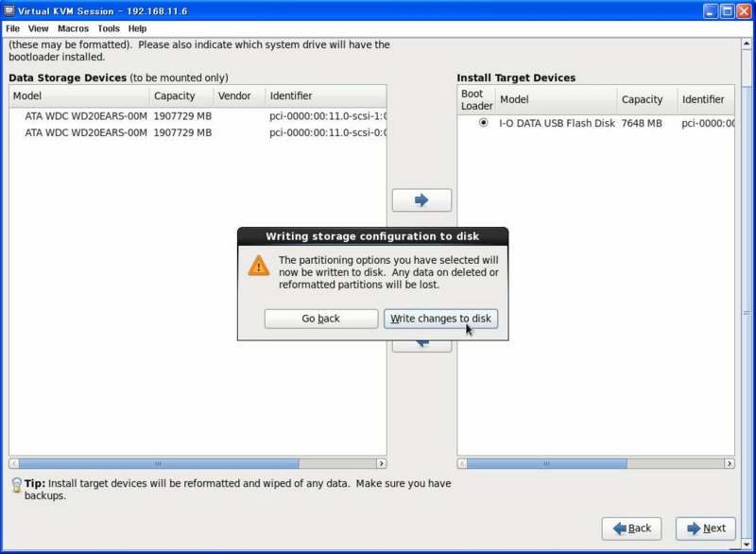Click the right arrow move-to-target button
Viewport: 756px width, 554px height.
click(421, 200)
